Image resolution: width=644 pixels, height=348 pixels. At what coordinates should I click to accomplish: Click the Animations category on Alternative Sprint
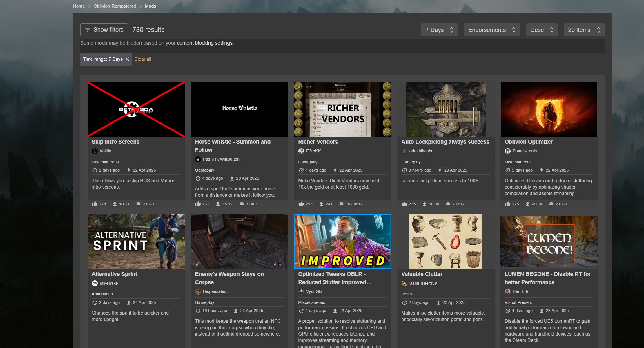click(x=102, y=294)
